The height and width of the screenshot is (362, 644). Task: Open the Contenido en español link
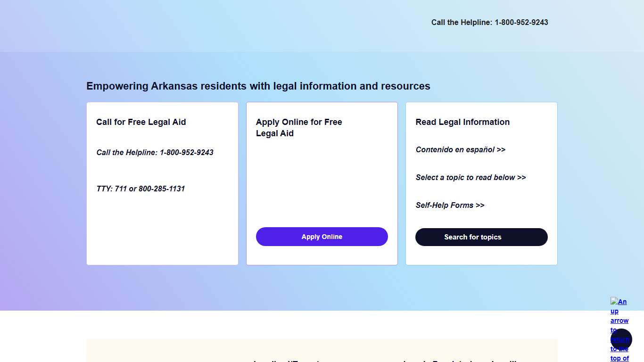(x=461, y=149)
